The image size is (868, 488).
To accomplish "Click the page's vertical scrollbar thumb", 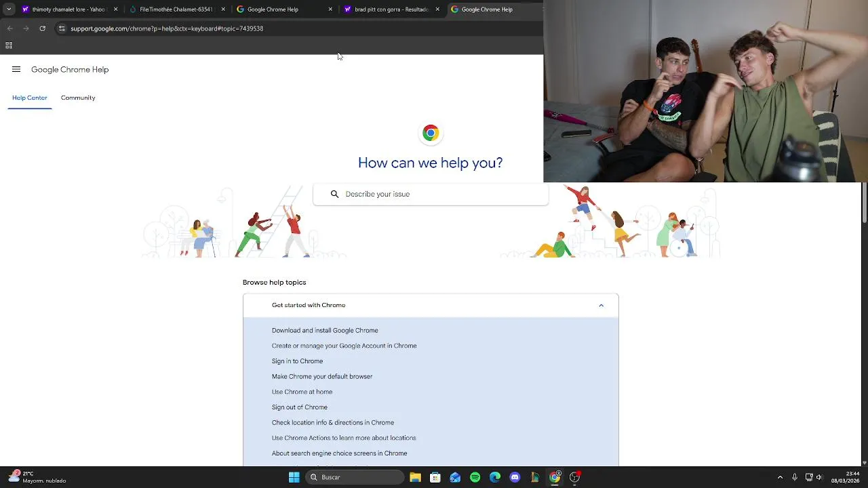I will coord(864,203).
